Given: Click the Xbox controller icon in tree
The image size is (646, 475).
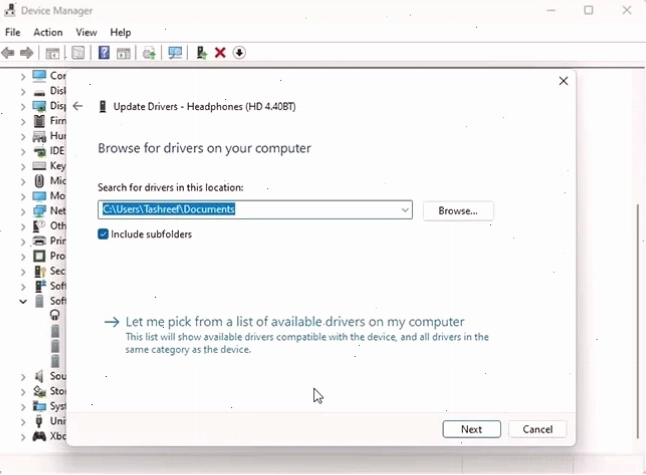Looking at the screenshot, I should [x=39, y=436].
